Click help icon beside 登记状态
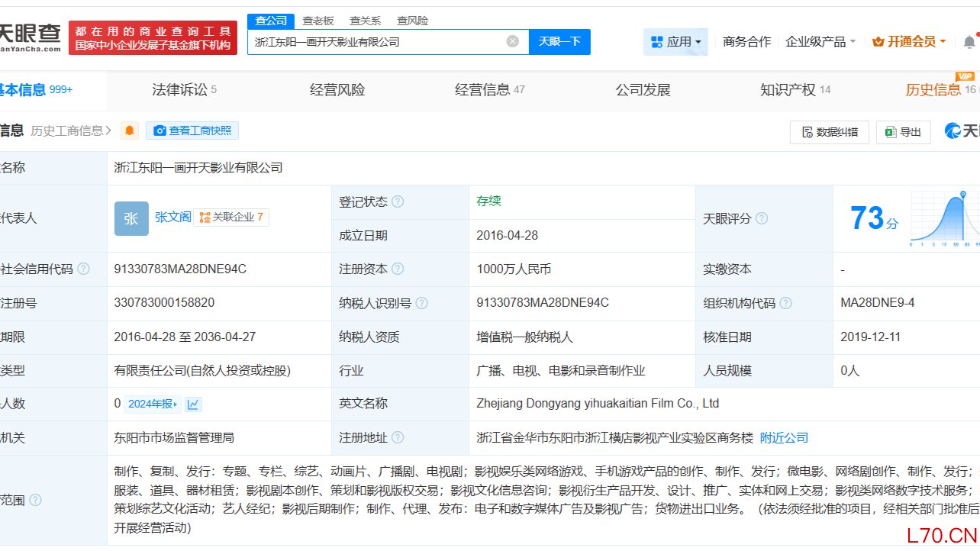980x551 pixels. pos(398,202)
